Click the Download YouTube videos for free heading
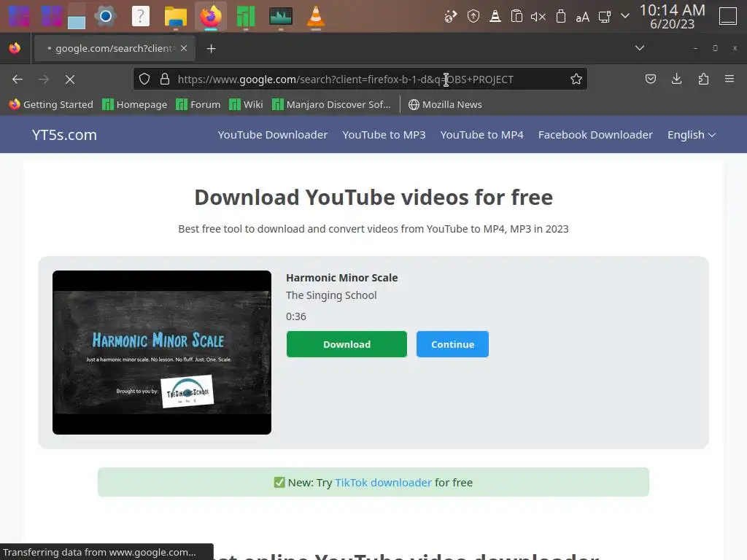Screen dimensions: 747x560 point(373,197)
